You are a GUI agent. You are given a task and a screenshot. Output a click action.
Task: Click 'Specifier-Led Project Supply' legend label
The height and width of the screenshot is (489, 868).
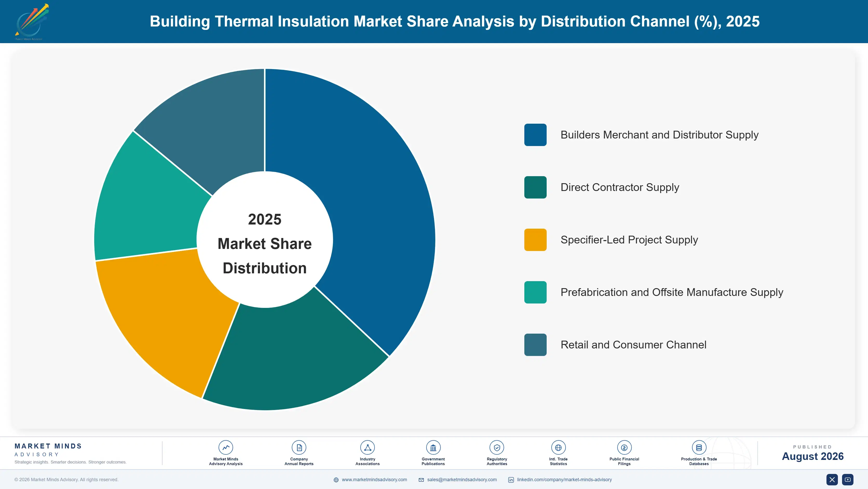(629, 240)
